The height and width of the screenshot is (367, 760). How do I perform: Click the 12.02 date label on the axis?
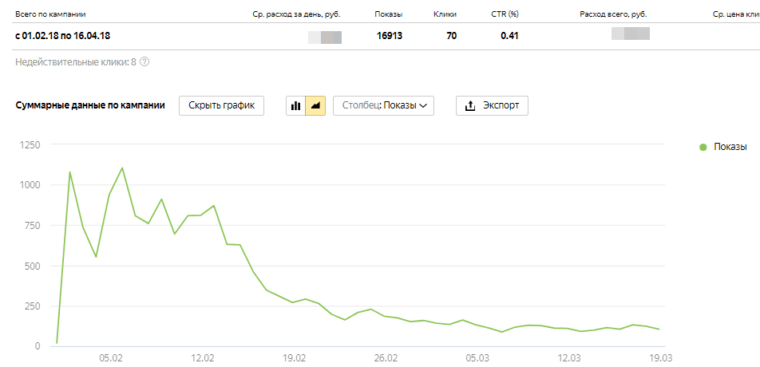pyautogui.click(x=203, y=358)
